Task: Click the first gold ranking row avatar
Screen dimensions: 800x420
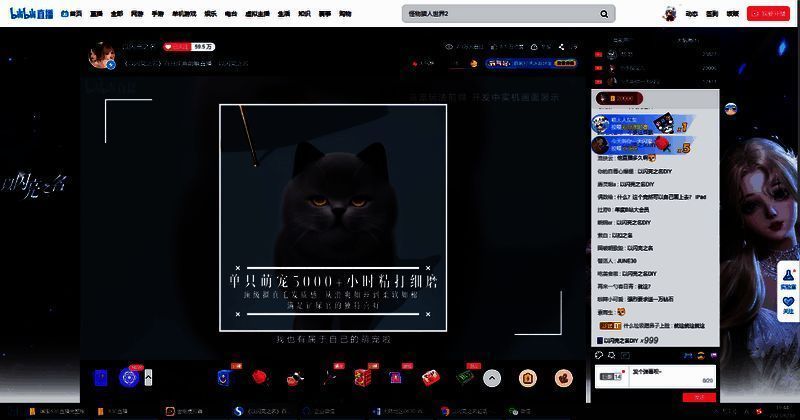Action: [612, 54]
